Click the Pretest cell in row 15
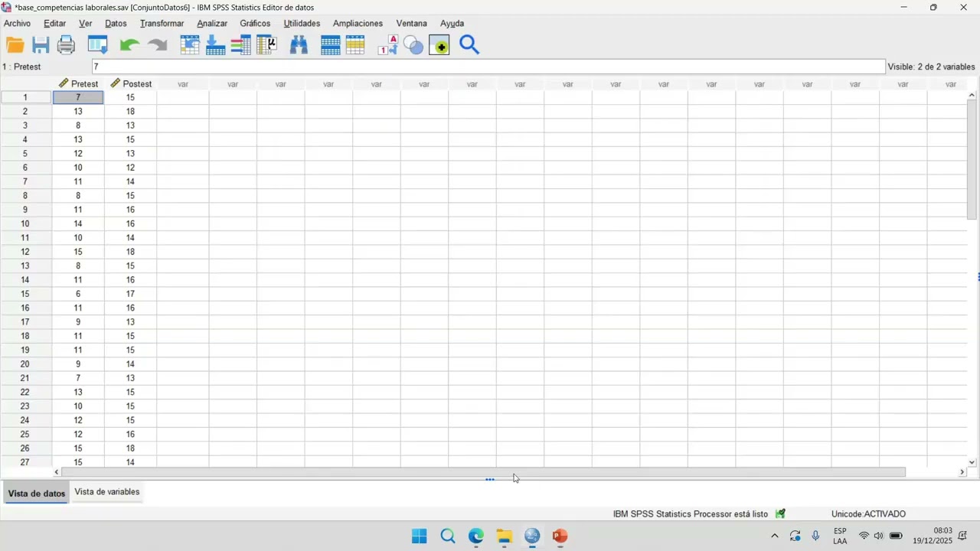The height and width of the screenshot is (551, 980). (x=78, y=294)
